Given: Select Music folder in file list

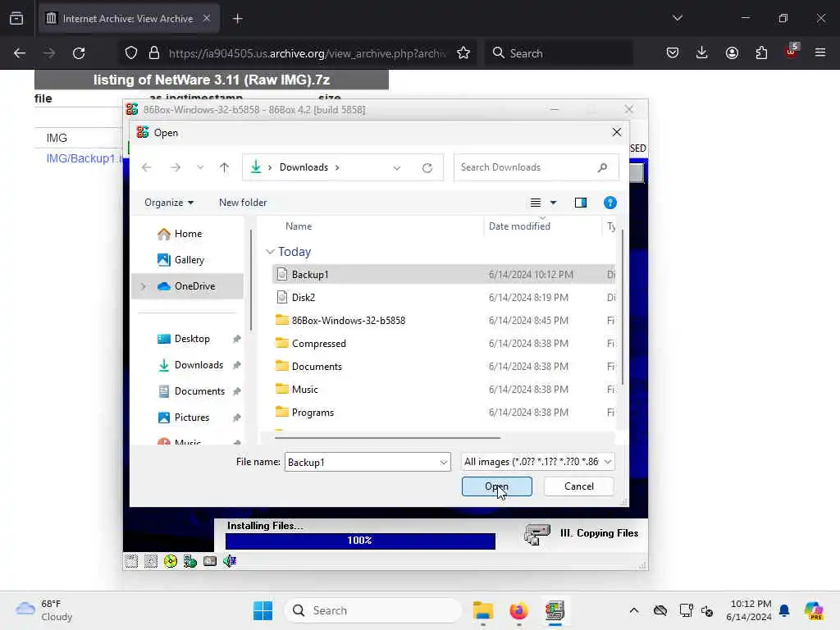Looking at the screenshot, I should pos(444,390).
